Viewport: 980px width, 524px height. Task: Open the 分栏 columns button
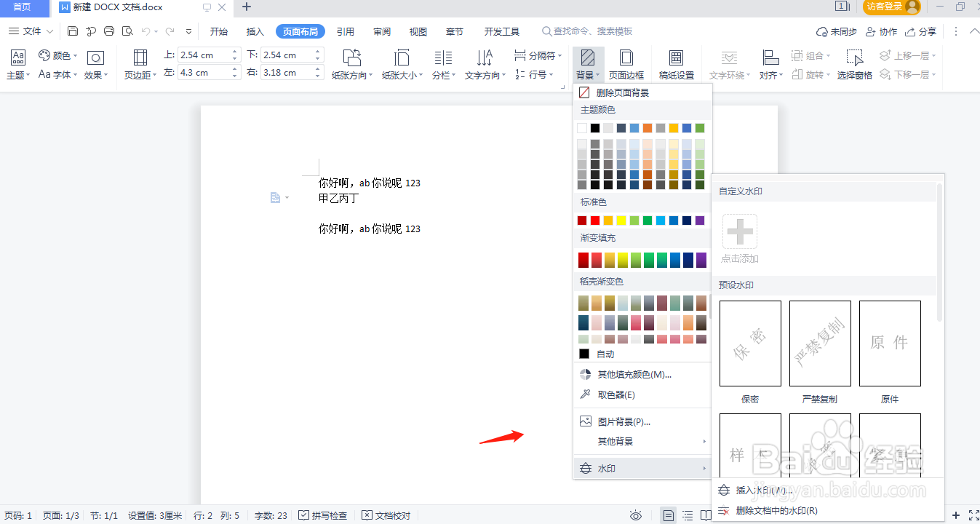444,64
